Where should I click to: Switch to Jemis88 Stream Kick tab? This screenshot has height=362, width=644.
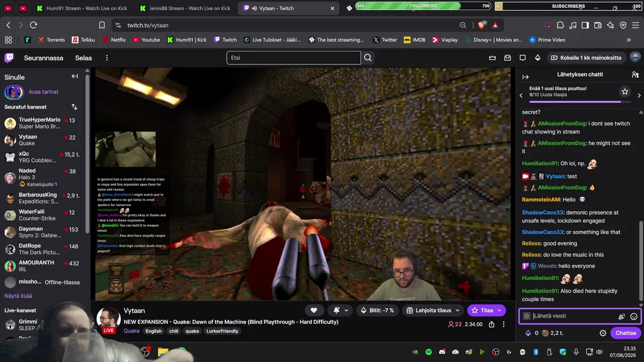click(x=185, y=8)
